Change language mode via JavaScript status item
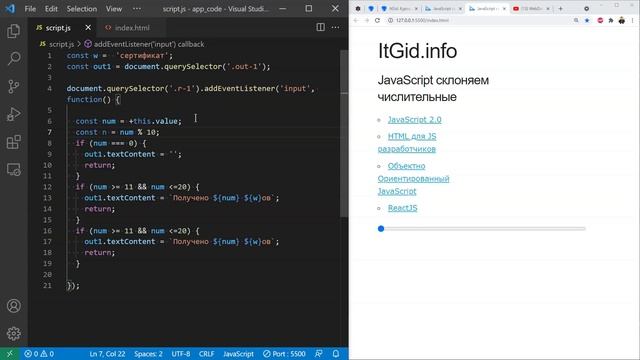The width and height of the screenshot is (640, 360). (x=238, y=354)
